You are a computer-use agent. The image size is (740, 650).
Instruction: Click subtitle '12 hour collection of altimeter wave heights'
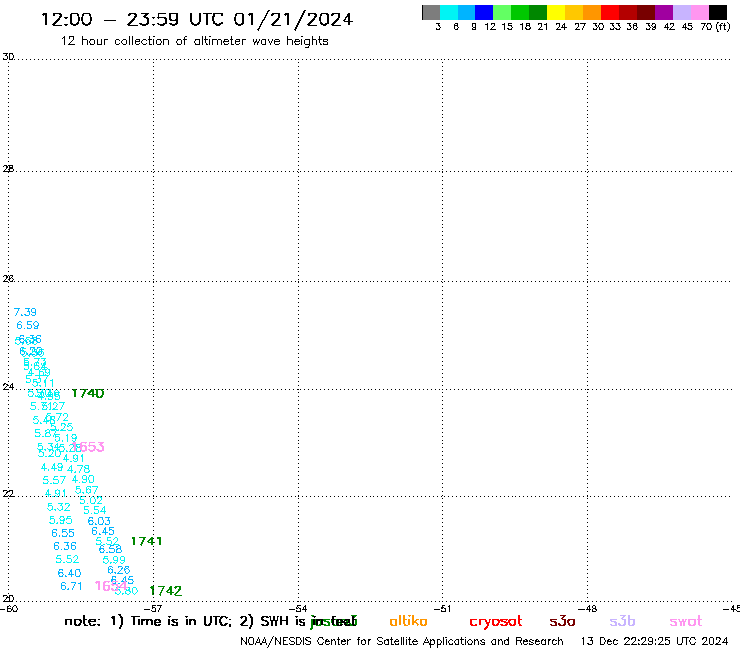pyautogui.click(x=194, y=41)
